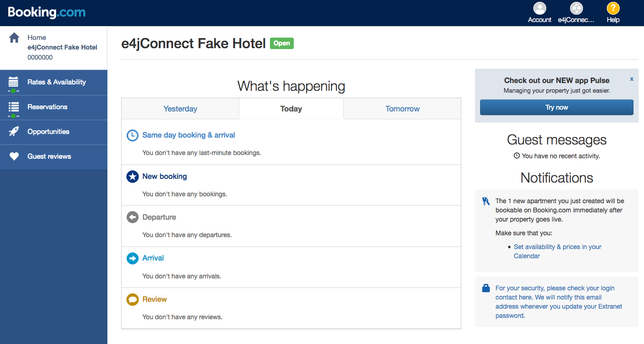
Task: Open Guest reviews using the heart icon
Action: 14,156
